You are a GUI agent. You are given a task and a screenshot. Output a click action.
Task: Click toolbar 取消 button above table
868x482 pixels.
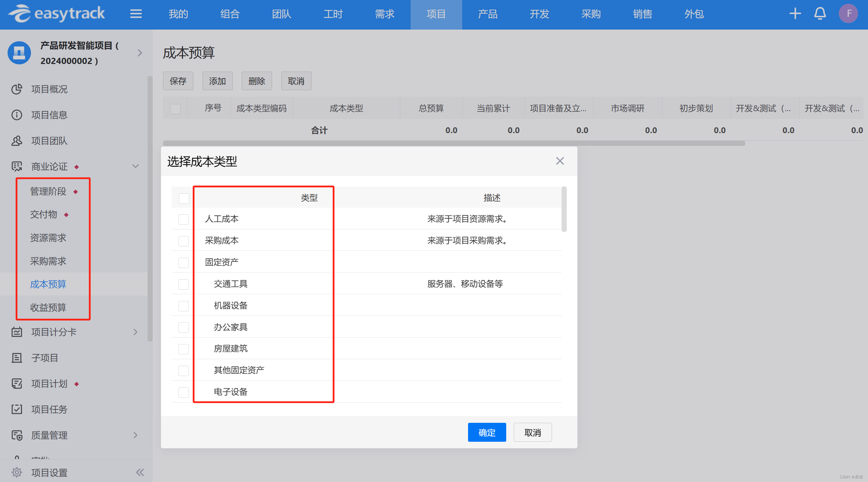296,81
